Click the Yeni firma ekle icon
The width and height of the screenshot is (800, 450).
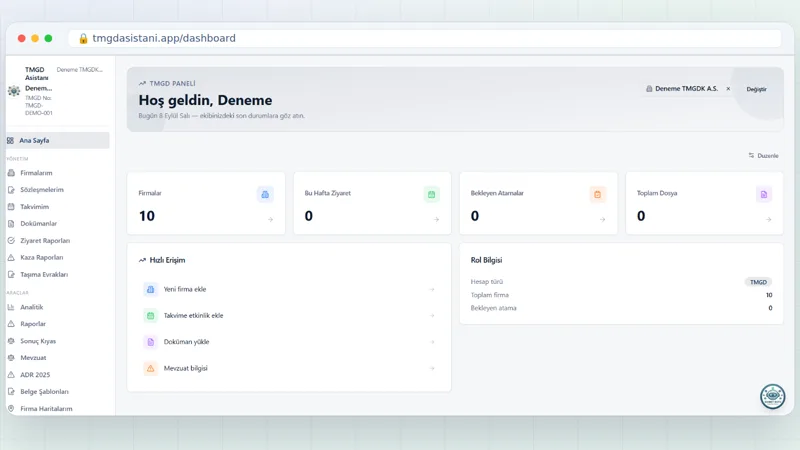pyautogui.click(x=151, y=289)
